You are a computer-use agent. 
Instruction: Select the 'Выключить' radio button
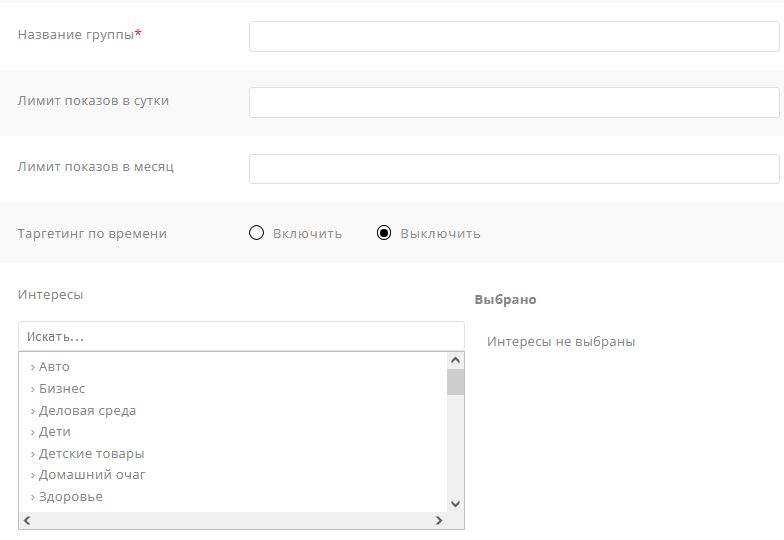coord(384,233)
